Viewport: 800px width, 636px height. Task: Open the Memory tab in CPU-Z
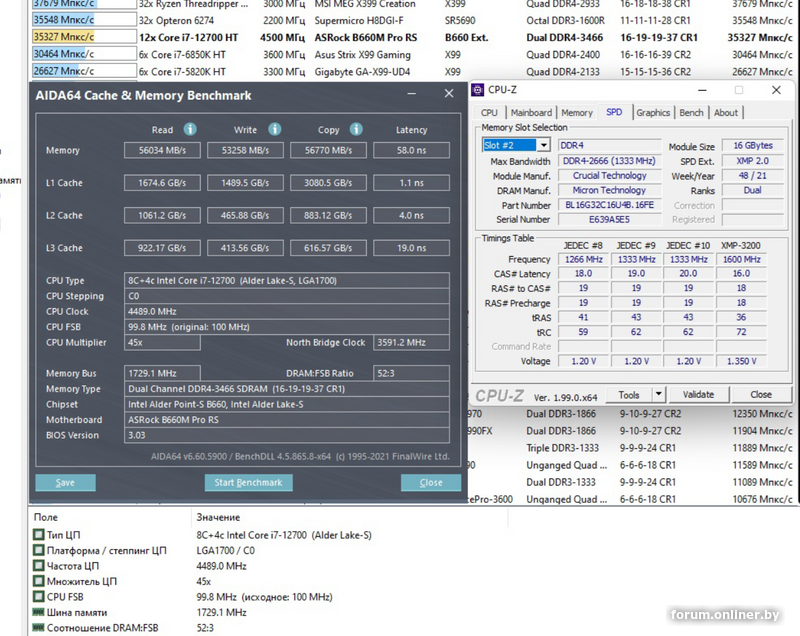tap(576, 113)
